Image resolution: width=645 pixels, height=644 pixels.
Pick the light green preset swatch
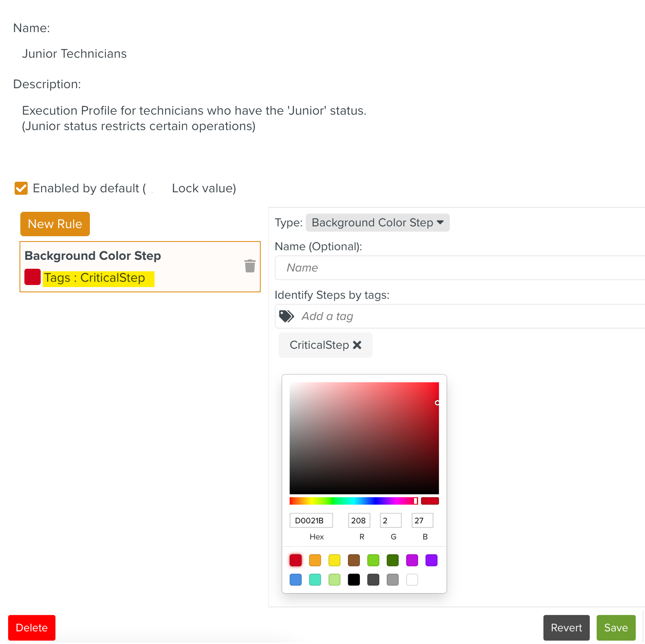(373, 560)
